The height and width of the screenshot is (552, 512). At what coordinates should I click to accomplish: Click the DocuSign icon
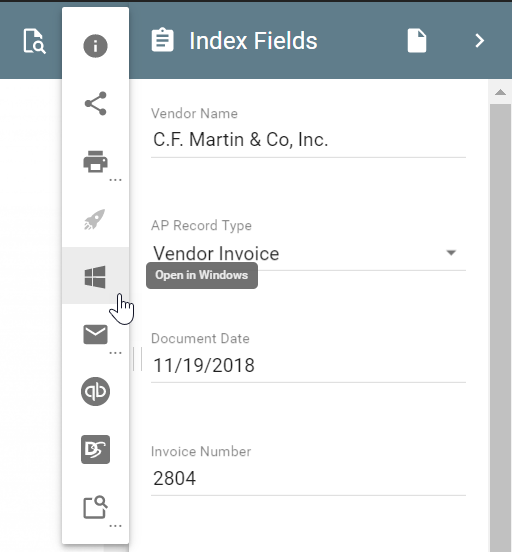click(95, 450)
